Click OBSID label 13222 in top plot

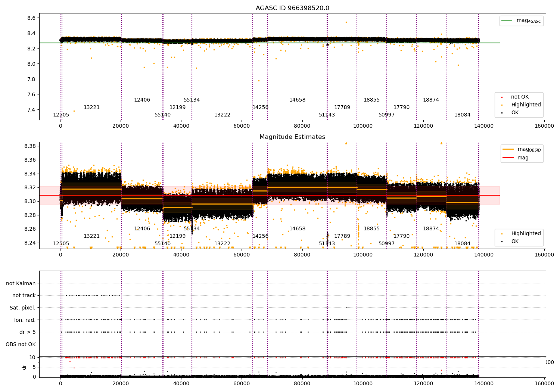[x=222, y=115]
